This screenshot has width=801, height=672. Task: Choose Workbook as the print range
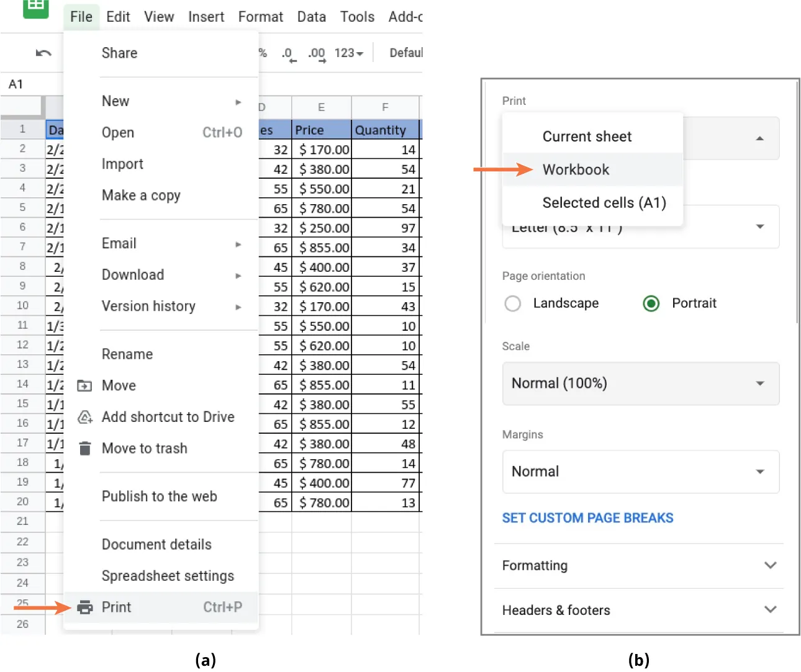pyautogui.click(x=576, y=169)
